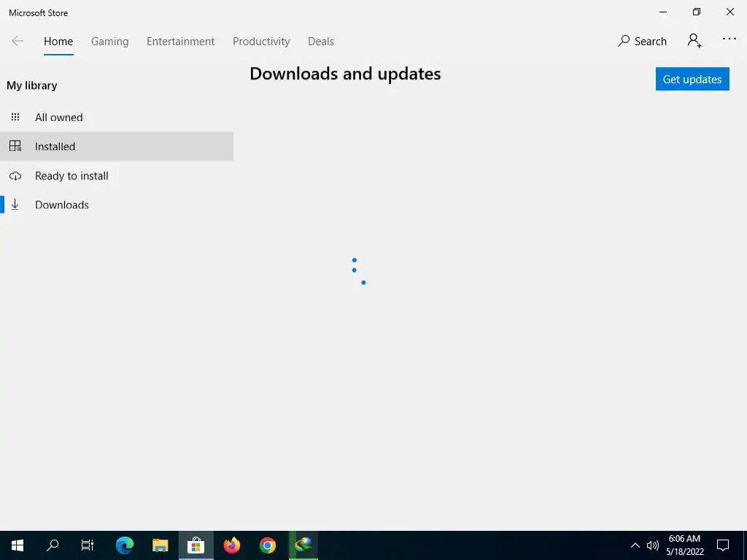Screen dimensions: 747x560
Task: Open the Entertainment tab
Action: pos(181,42)
